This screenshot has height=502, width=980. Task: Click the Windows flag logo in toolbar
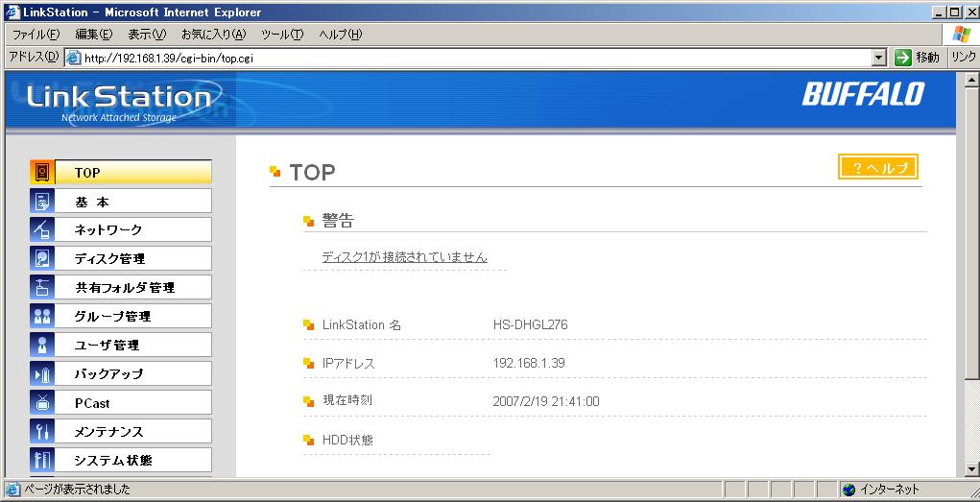961,34
